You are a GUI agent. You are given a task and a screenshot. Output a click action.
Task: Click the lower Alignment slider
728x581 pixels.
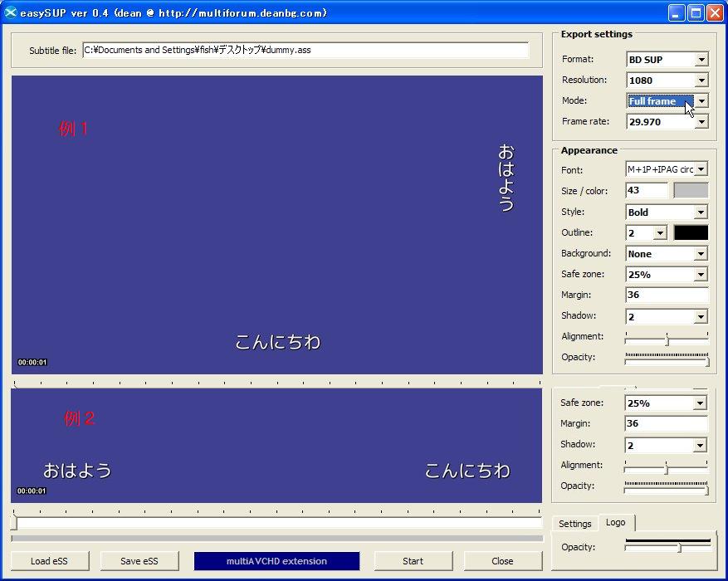coord(666,466)
